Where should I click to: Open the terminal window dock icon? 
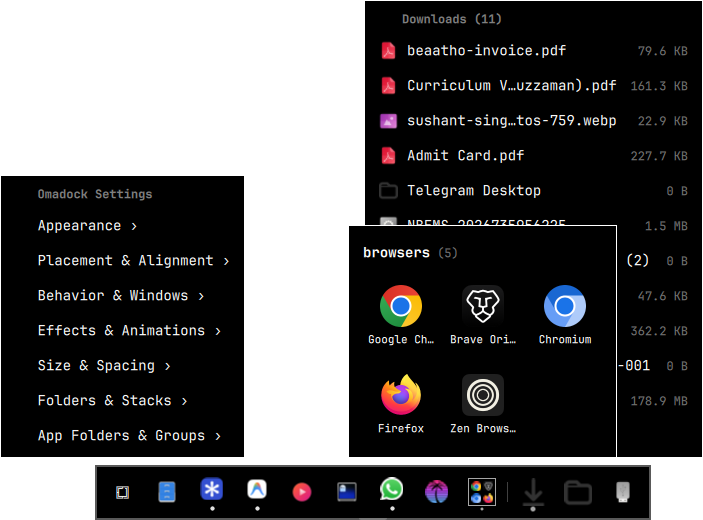(347, 492)
